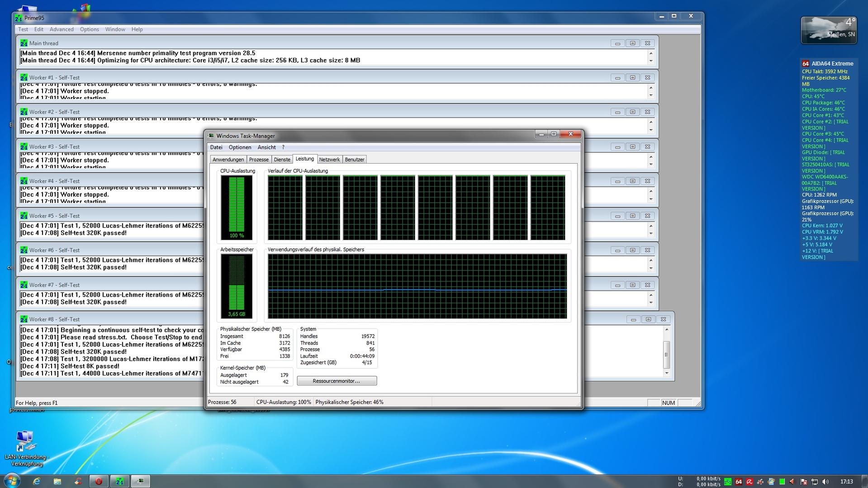Click the 'Worker #7 - Self-Test' window title
868x488 pixels.
pyautogui.click(x=54, y=285)
